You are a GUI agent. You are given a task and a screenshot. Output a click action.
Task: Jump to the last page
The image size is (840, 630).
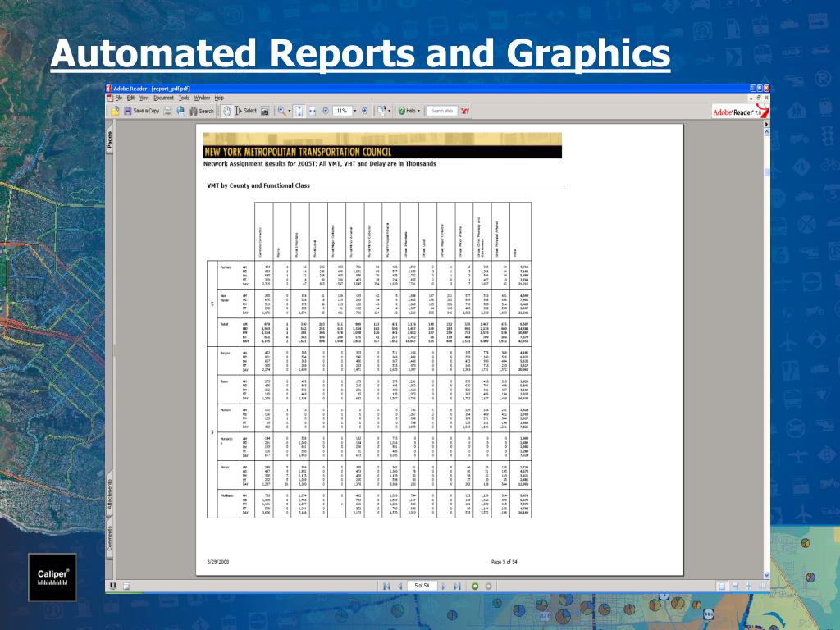tap(457, 586)
